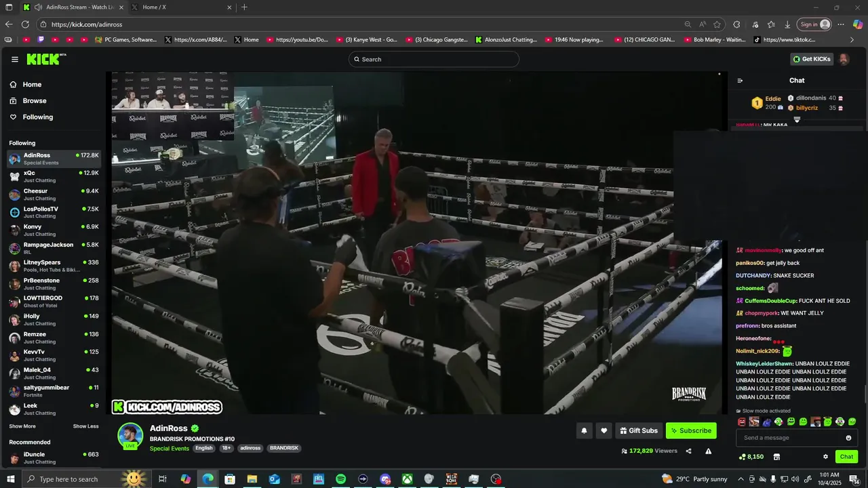Open a new browser tab
868x488 pixels.
[x=244, y=7]
